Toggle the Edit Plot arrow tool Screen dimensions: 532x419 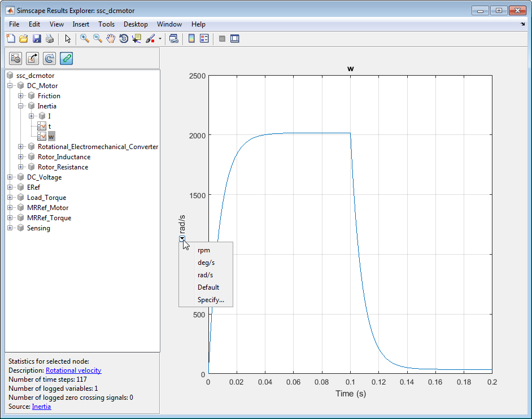click(68, 39)
